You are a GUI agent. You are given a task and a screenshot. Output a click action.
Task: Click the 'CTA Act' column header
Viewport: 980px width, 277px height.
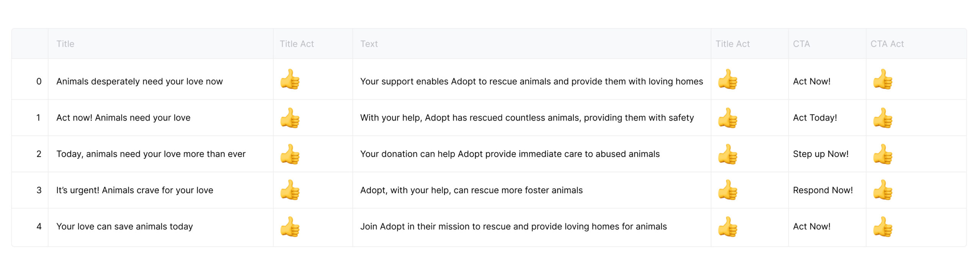tap(887, 44)
